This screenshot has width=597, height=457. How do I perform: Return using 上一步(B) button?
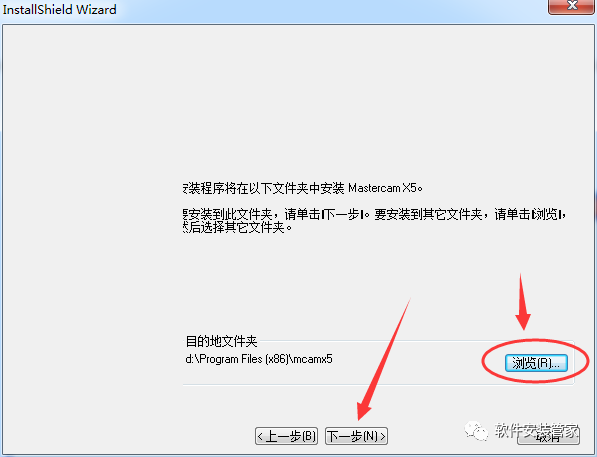pos(286,436)
